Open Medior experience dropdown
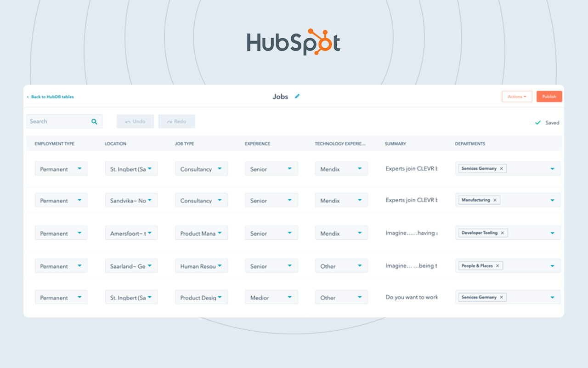This screenshot has width=588, height=368. pos(271,298)
